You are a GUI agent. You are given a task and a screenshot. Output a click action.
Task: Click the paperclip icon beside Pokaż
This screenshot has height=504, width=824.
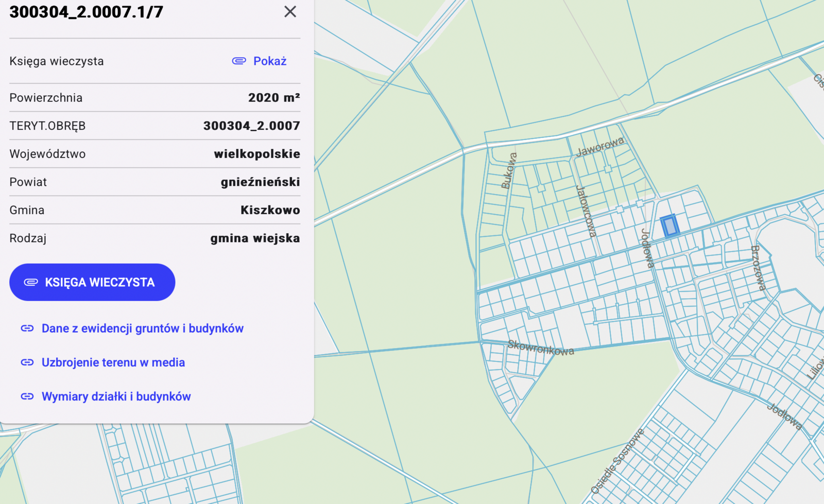tap(239, 61)
